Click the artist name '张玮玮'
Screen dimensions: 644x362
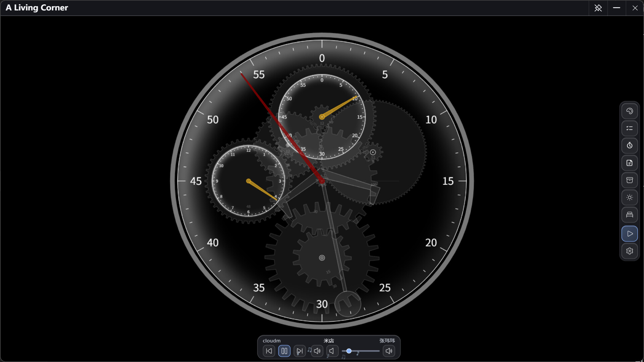[387, 341]
